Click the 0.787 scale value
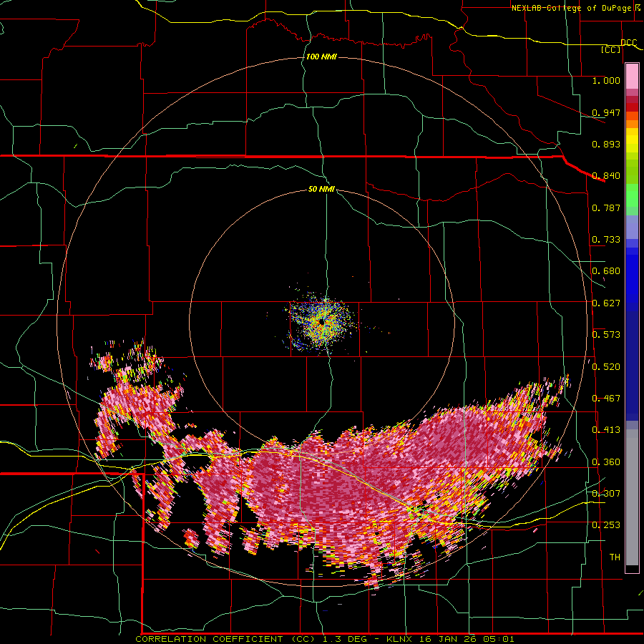 coord(606,208)
